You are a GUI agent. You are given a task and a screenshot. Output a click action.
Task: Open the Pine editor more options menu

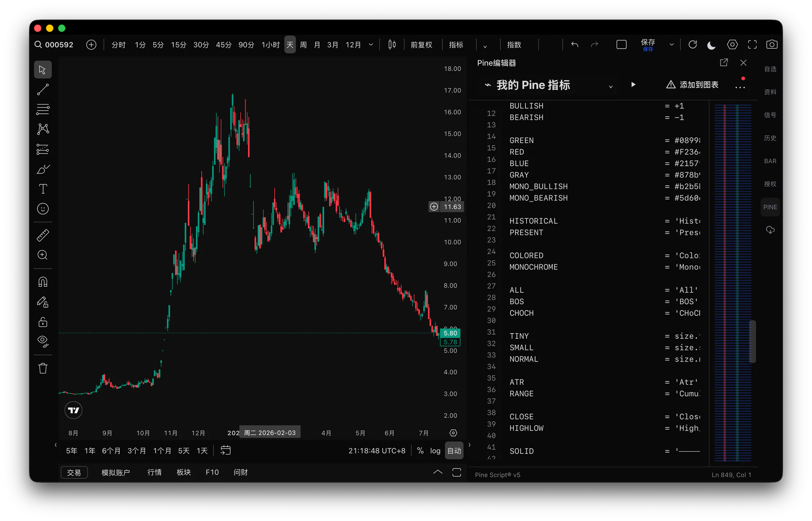(740, 87)
